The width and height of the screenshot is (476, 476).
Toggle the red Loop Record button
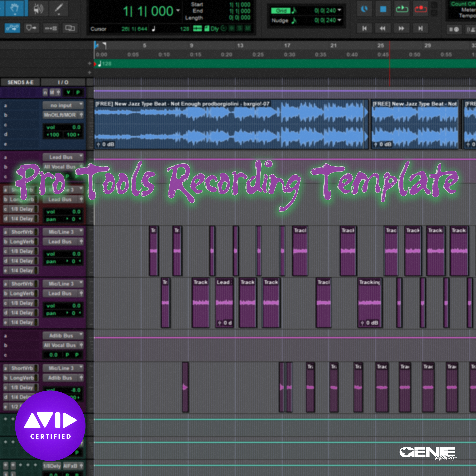421,9
